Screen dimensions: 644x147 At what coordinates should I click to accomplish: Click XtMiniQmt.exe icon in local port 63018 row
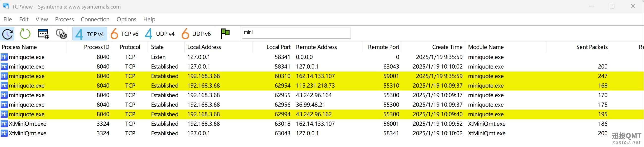[x=4, y=124]
